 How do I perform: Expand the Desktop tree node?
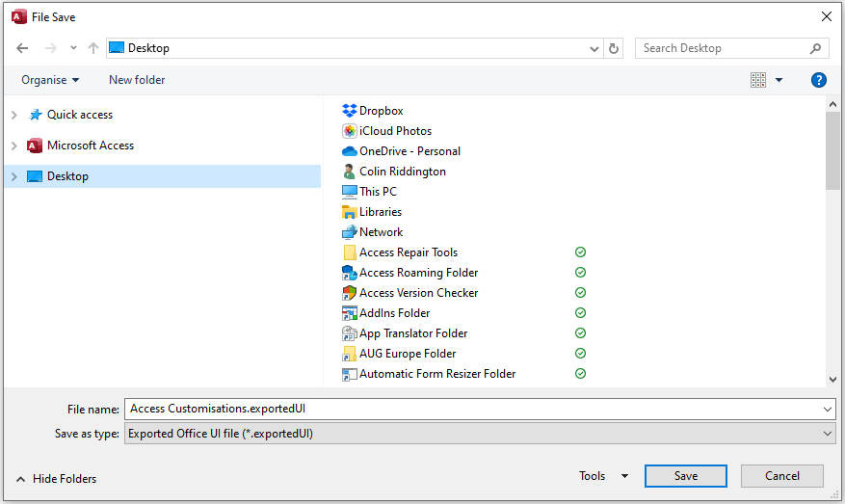point(14,176)
